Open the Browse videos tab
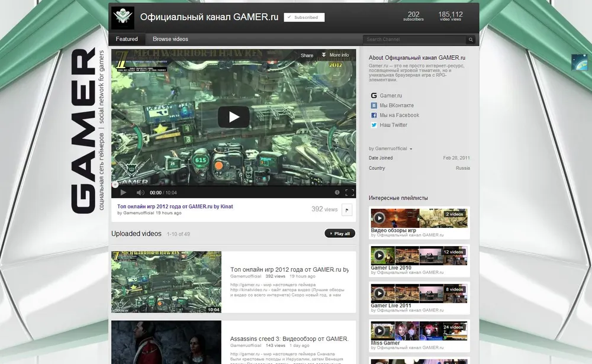This screenshot has width=592, height=364. [x=170, y=39]
